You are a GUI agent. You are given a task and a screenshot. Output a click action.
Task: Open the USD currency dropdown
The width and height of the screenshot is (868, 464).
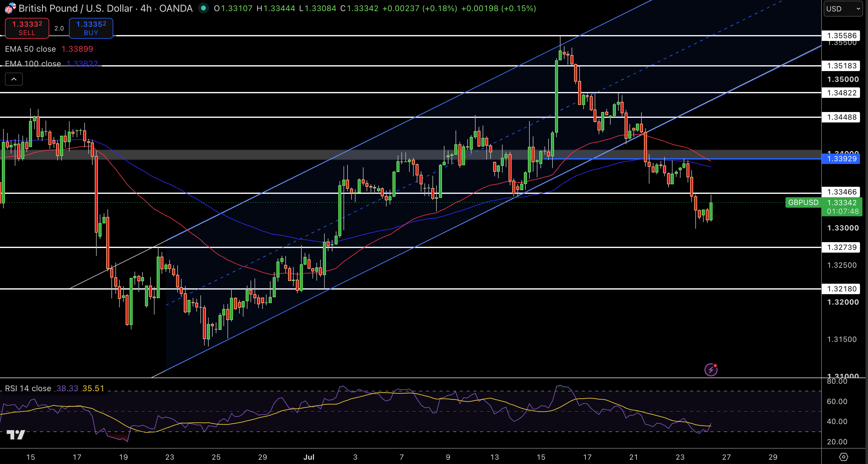coord(843,9)
